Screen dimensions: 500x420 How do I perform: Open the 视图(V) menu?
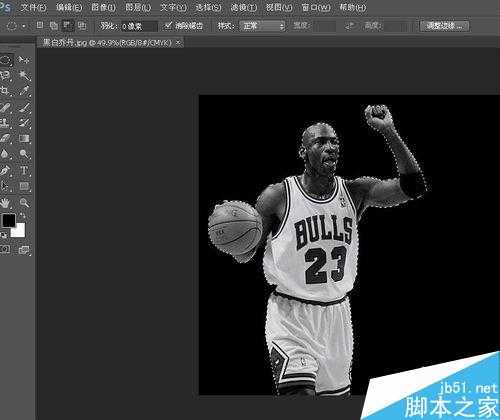click(279, 7)
